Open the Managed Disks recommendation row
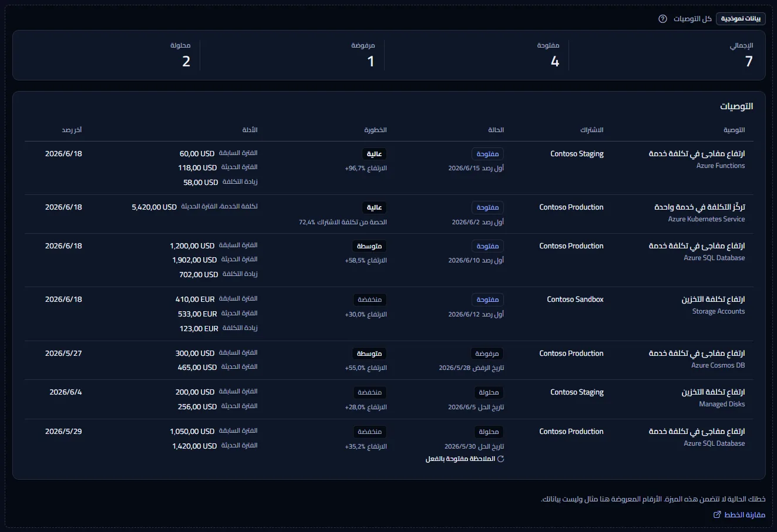 (389, 399)
